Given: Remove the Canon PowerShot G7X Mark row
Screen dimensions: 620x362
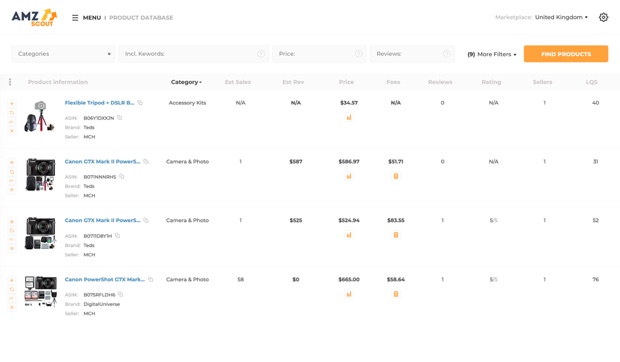Looking at the screenshot, I should [x=12, y=307].
